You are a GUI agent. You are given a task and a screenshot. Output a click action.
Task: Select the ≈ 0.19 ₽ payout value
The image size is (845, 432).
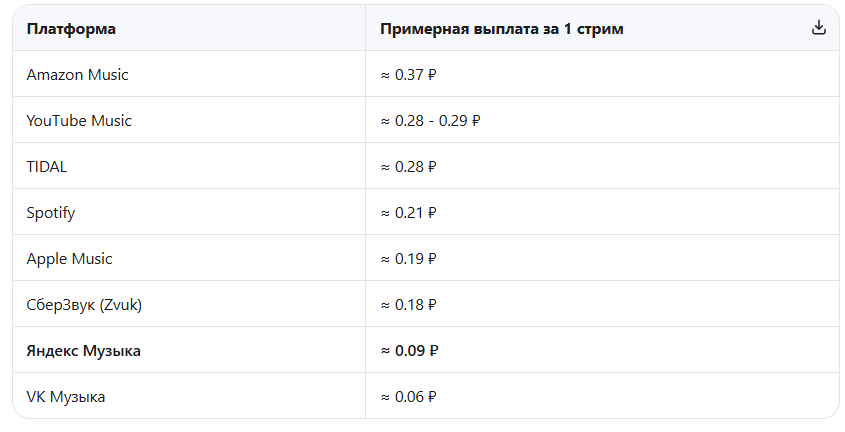pyautogui.click(x=408, y=259)
